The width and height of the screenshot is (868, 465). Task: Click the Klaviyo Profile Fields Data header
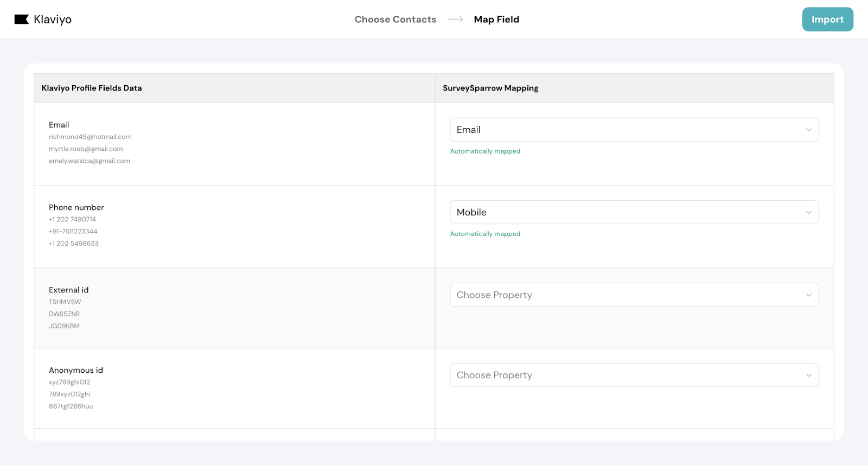(x=92, y=88)
